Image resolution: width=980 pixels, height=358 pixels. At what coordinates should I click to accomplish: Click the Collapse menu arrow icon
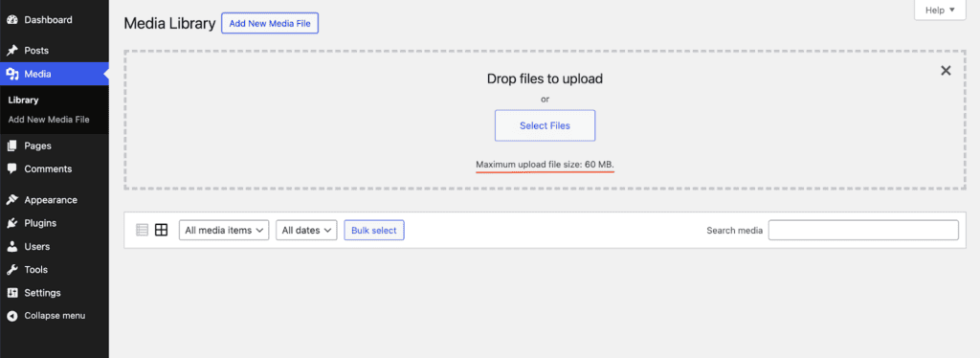pyautogui.click(x=11, y=316)
